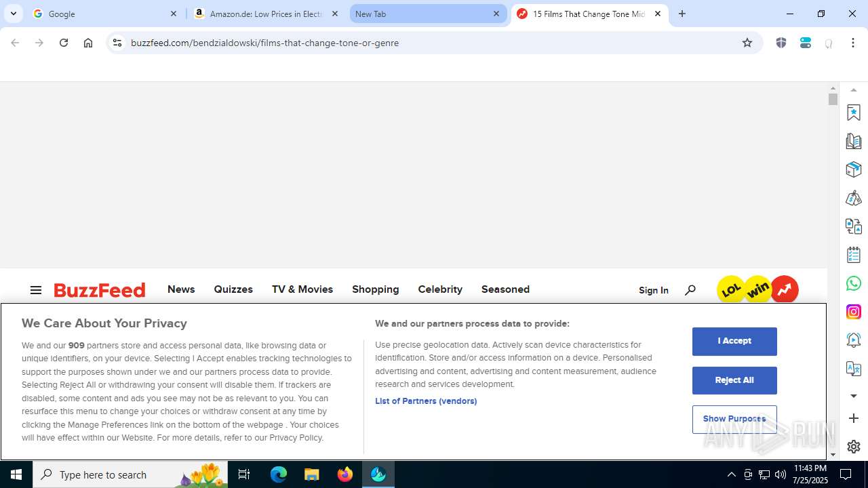Open the file converter sidebar icon
This screenshot has width=868, height=488.
[854, 226]
